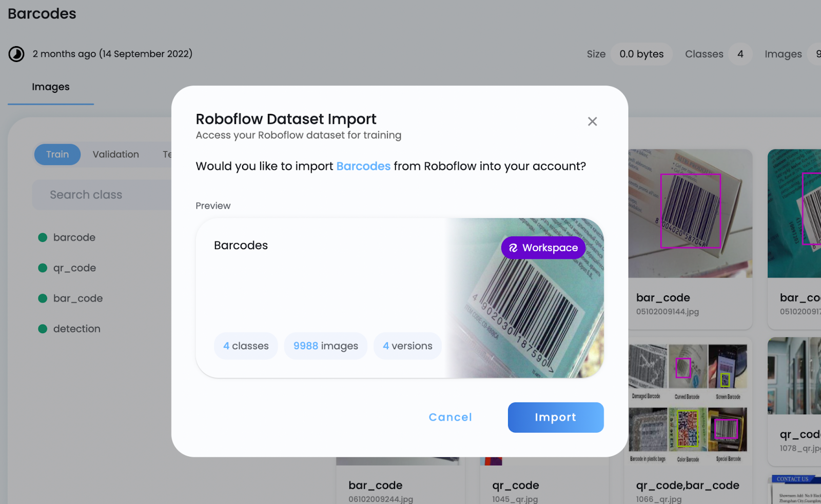Cancel the dataset import
821x504 pixels.
(x=451, y=417)
